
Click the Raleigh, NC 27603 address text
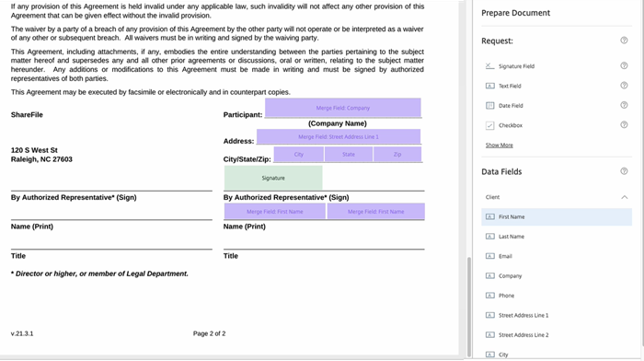click(x=41, y=159)
